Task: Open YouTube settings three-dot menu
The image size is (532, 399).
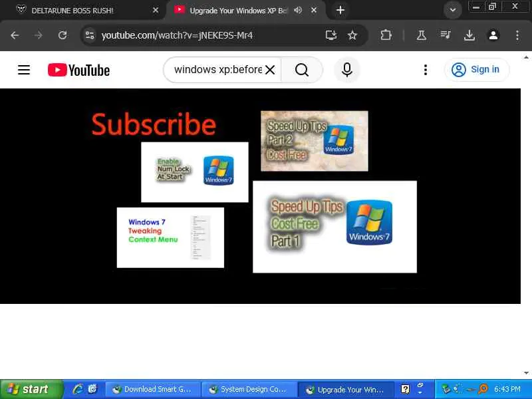Action: coord(425,70)
